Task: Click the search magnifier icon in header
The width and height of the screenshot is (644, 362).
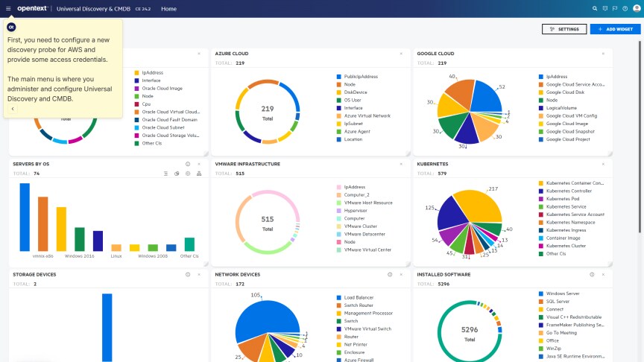Action: click(x=595, y=9)
